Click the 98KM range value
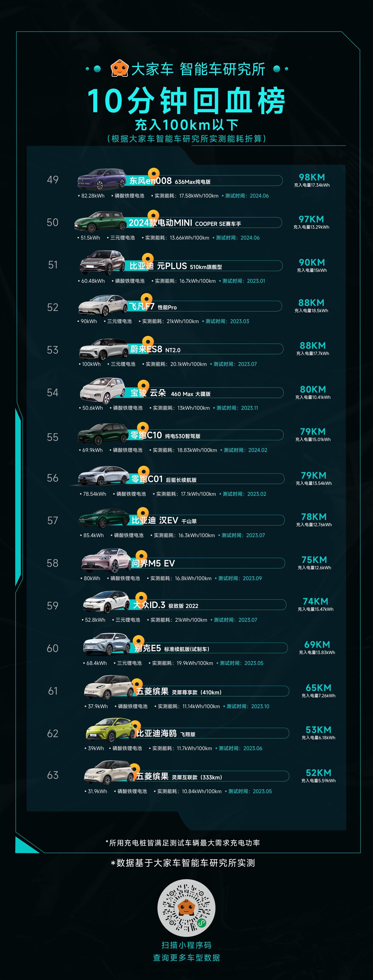373x980 pixels. (x=312, y=177)
